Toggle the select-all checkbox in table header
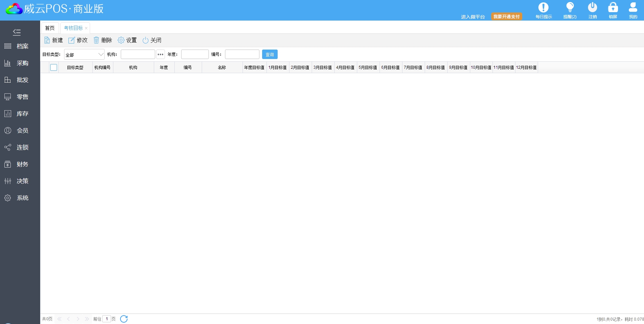This screenshot has height=324, width=644. coord(54,67)
